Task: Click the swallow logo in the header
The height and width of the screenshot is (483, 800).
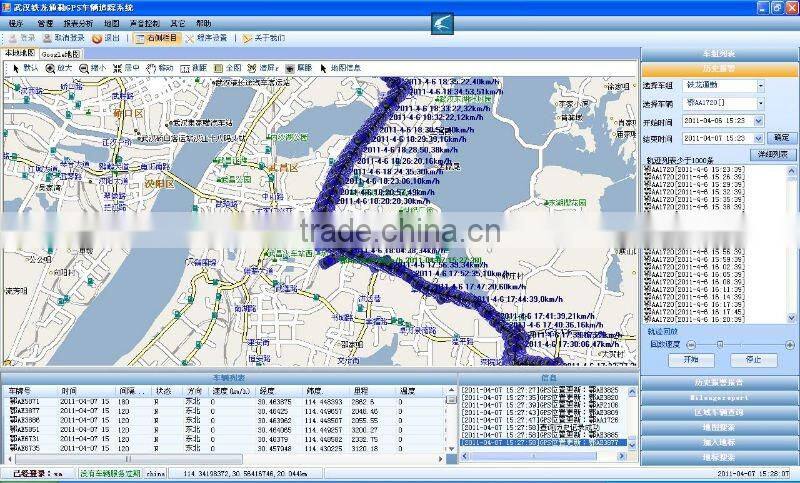Action: (x=442, y=23)
